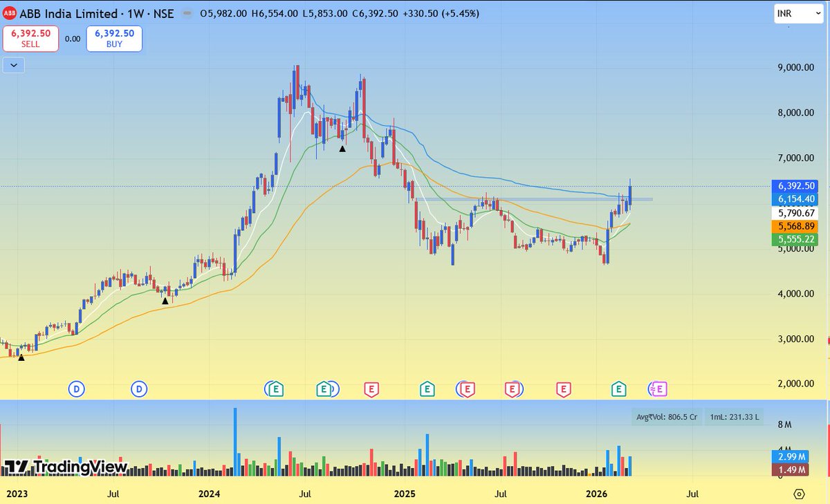Image resolution: width=830 pixels, height=504 pixels.
Task: Click the black triangle marker near the 2024 peak
Action: (342, 148)
